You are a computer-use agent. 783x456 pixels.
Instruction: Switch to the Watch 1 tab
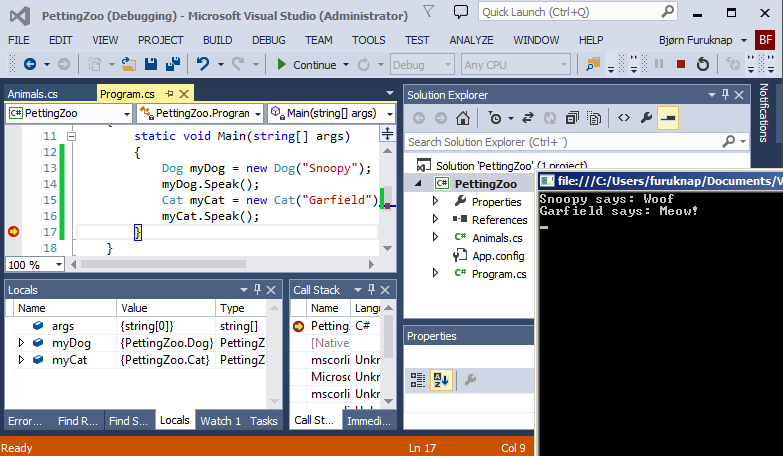220,421
